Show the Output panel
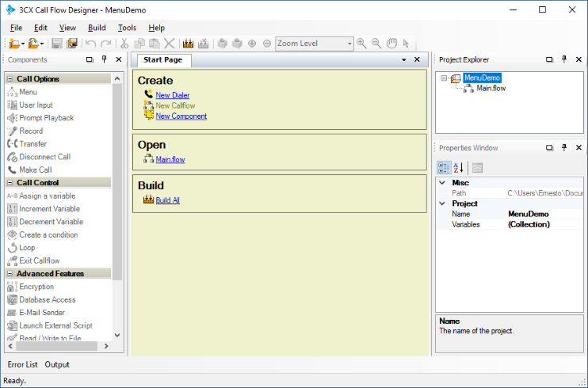Image resolution: width=588 pixels, height=388 pixels. (57, 364)
